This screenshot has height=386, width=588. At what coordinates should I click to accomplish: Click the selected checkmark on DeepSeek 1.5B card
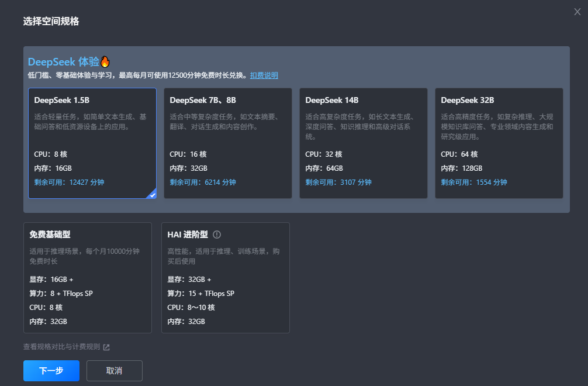(152, 195)
